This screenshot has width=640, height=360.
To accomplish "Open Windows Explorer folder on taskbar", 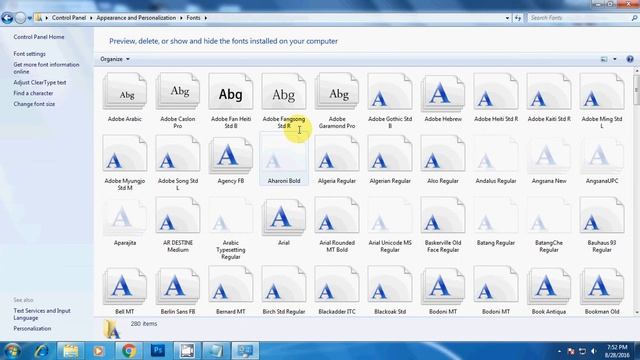I will (x=71, y=351).
